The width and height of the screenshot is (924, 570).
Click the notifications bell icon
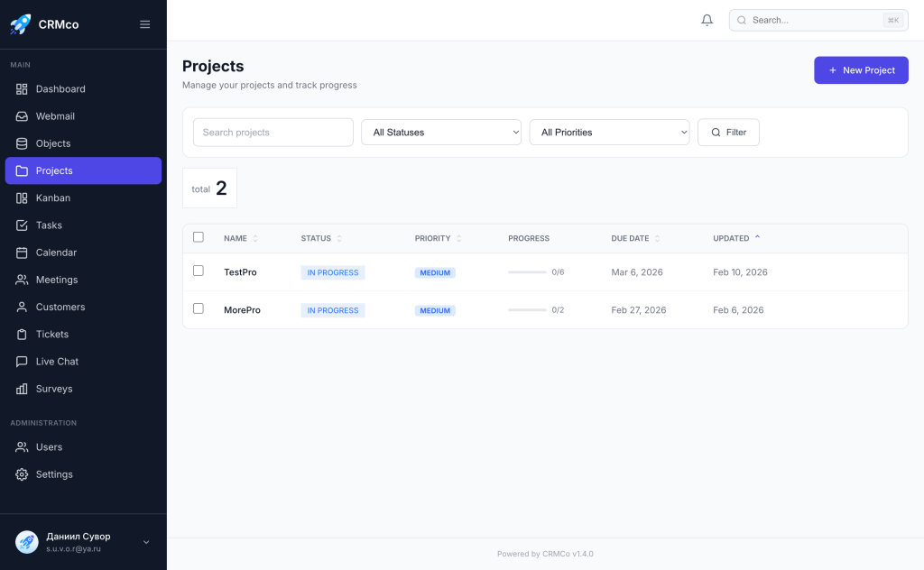707,20
